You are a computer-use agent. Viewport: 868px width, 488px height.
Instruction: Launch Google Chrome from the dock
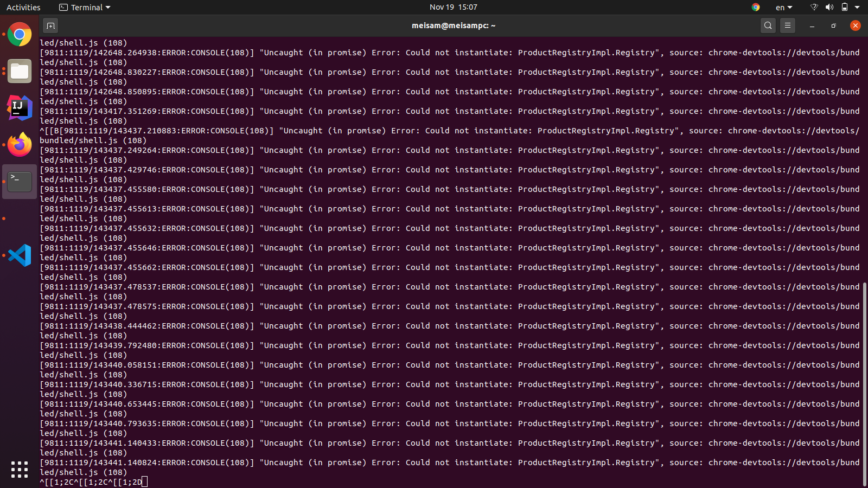20,34
